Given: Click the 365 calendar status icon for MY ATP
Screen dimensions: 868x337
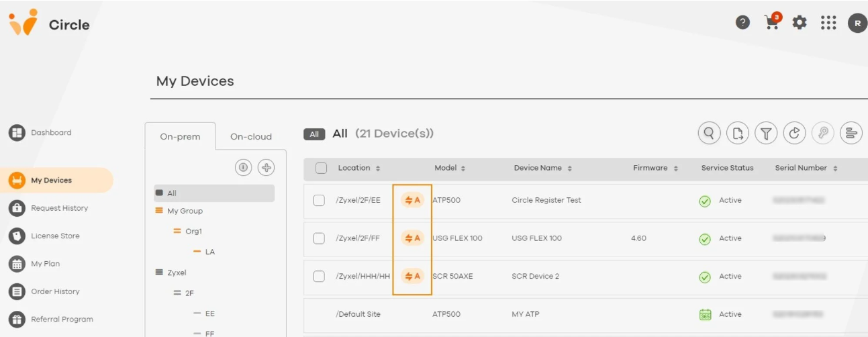Looking at the screenshot, I should [x=705, y=314].
